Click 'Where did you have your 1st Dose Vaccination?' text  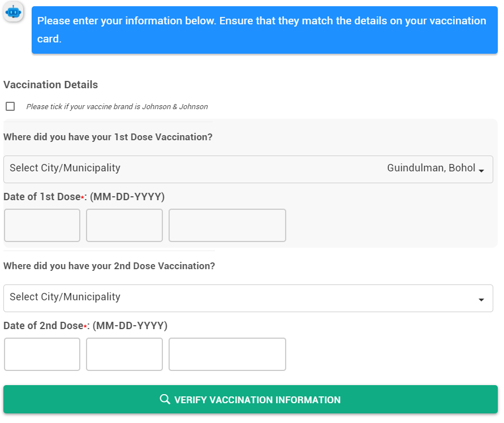[108, 137]
